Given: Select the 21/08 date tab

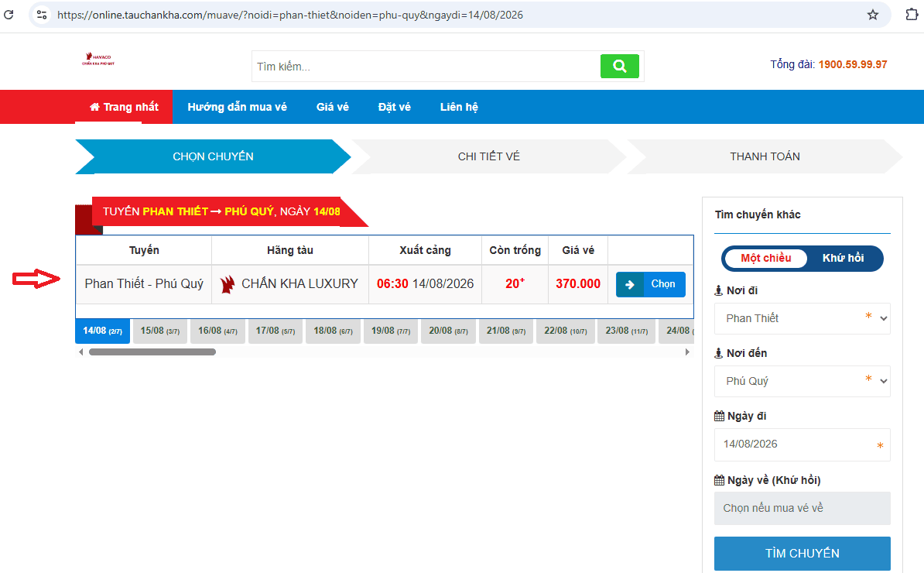Looking at the screenshot, I should tap(506, 331).
